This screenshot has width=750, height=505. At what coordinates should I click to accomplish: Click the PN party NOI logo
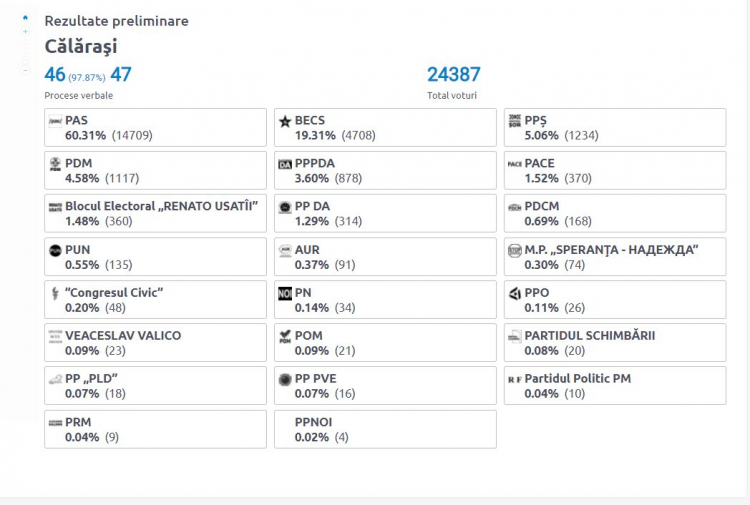click(x=285, y=293)
